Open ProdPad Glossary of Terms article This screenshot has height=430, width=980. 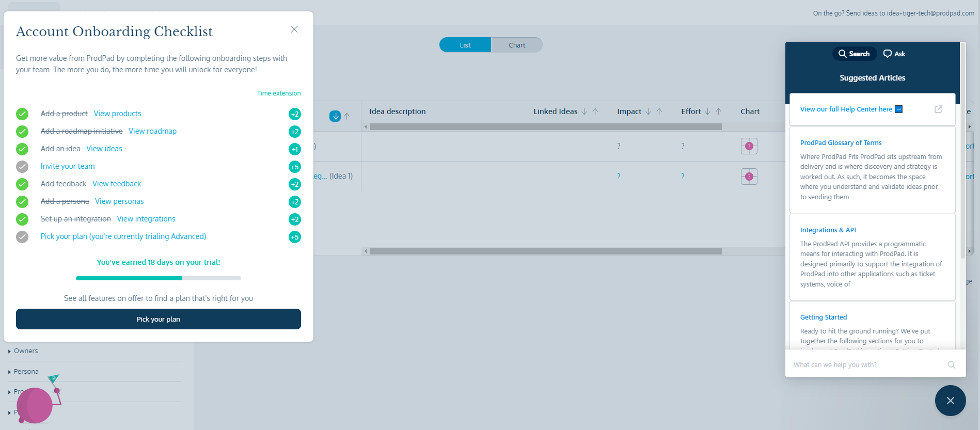click(841, 143)
